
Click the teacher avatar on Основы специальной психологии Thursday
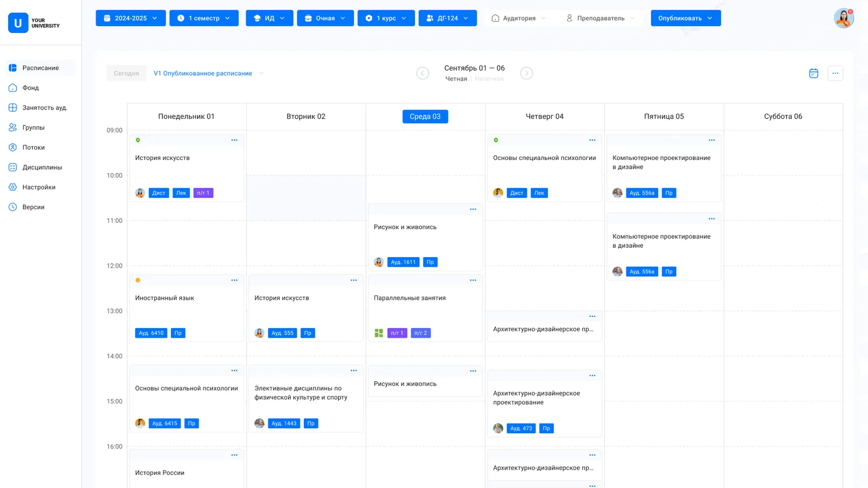coord(498,193)
